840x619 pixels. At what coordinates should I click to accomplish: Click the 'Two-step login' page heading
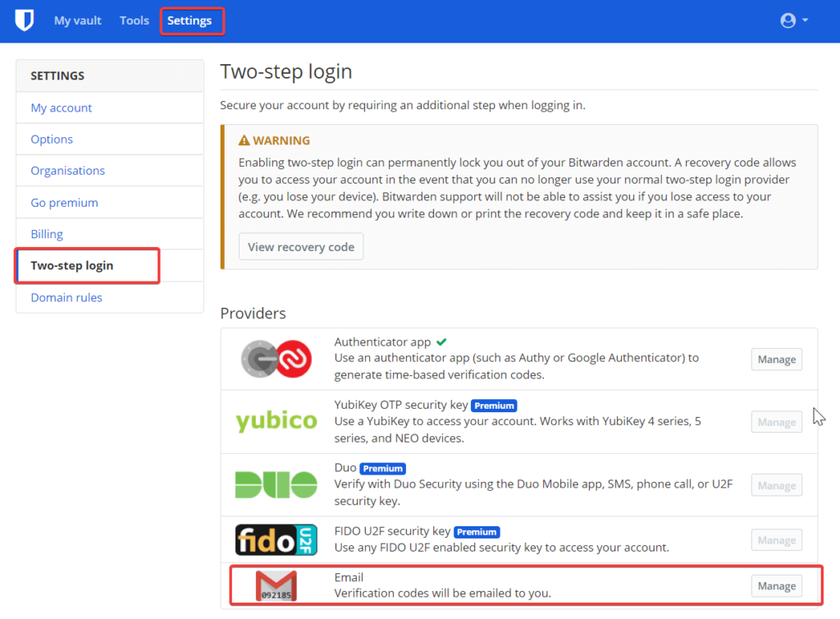[x=286, y=71]
